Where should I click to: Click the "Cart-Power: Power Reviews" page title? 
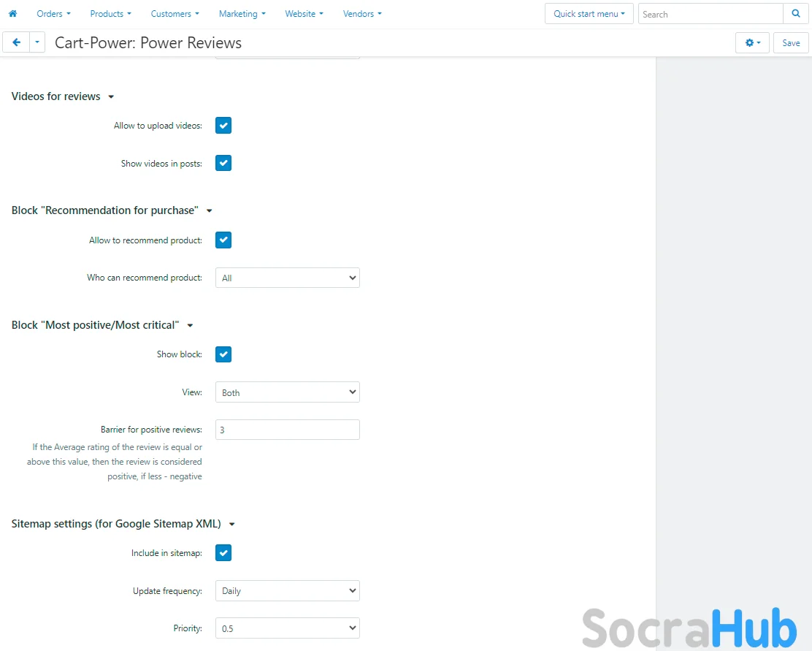[148, 43]
